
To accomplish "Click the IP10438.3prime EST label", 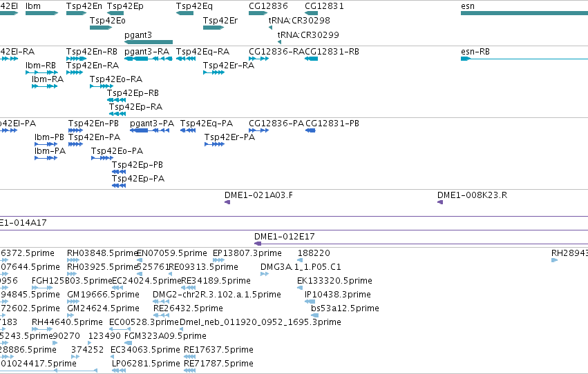I will click(338, 295).
